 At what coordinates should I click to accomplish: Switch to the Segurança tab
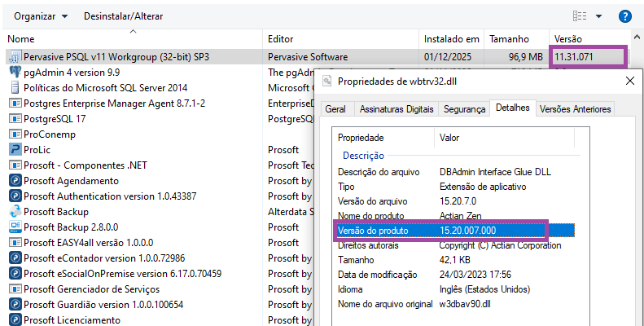point(464,109)
